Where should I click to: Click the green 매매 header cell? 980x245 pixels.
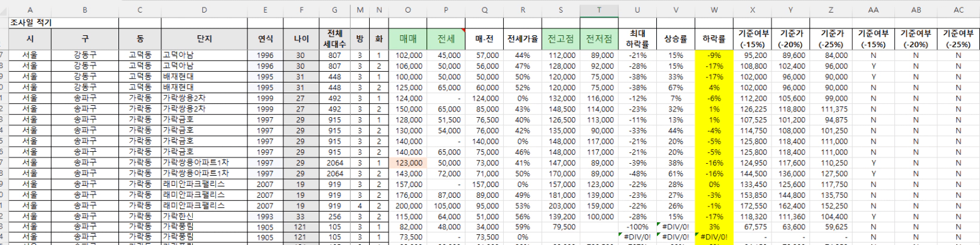coord(407,38)
